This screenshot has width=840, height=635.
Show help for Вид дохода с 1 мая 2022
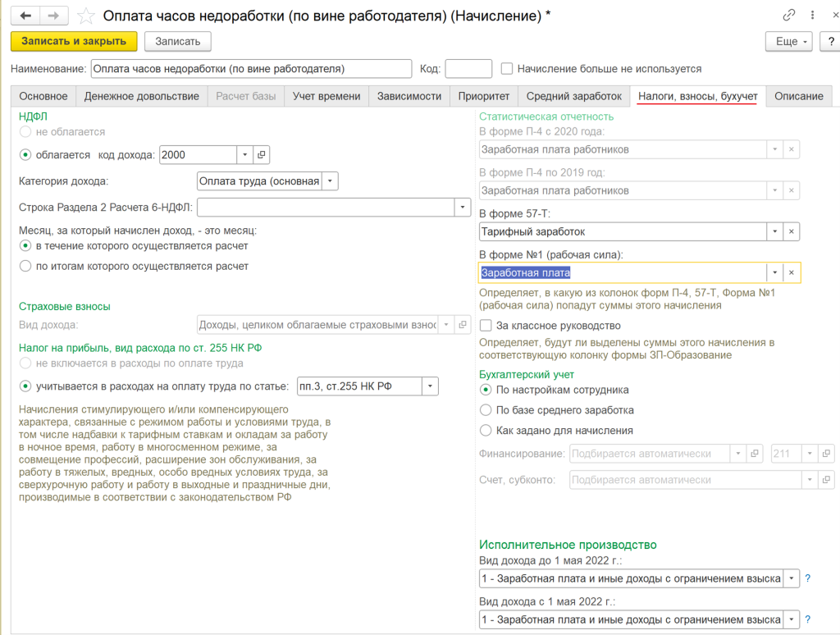pyautogui.click(x=808, y=620)
